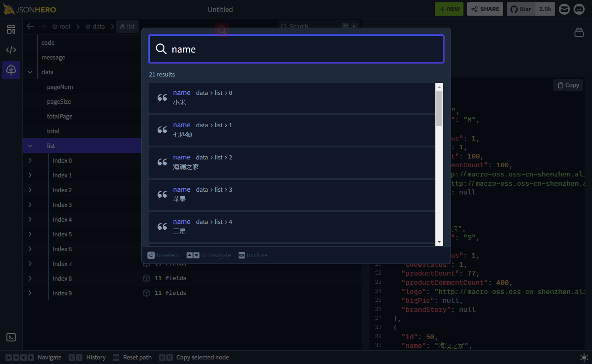Select the total tree item
The height and width of the screenshot is (364, 592).
[53, 131]
